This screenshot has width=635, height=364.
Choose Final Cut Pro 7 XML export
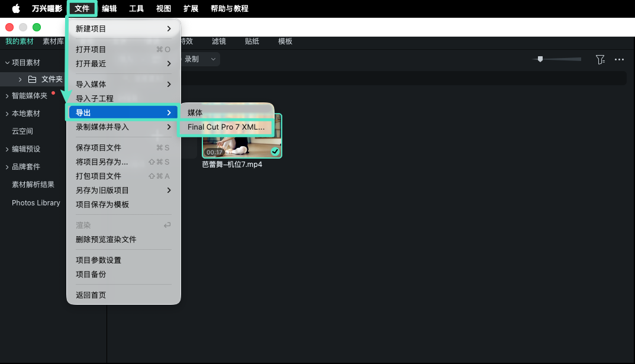[x=227, y=127]
